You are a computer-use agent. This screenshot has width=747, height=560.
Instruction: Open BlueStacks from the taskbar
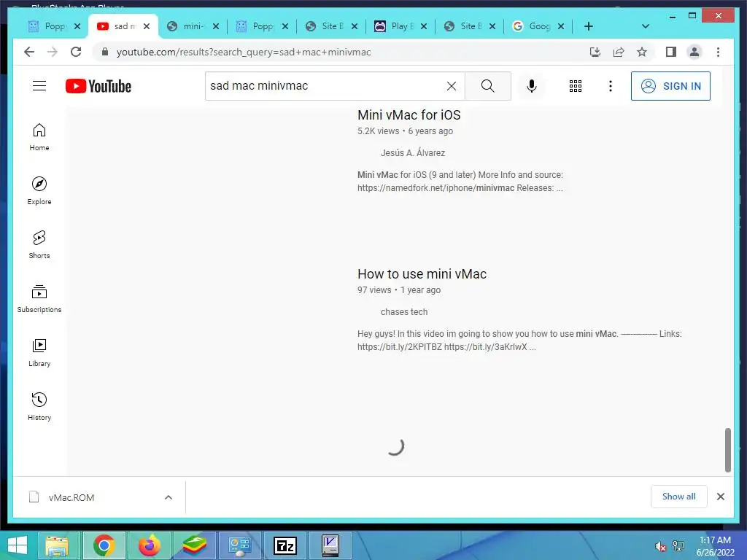pos(194,545)
